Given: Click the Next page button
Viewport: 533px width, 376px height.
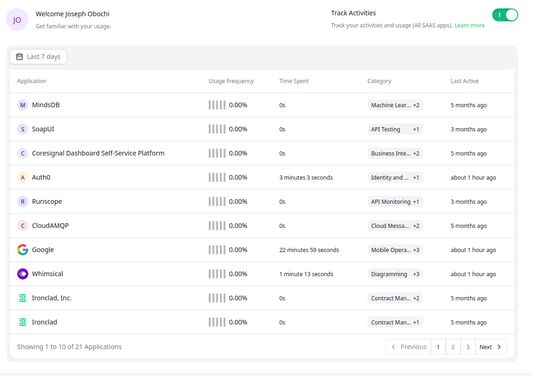Looking at the screenshot, I should (491, 347).
